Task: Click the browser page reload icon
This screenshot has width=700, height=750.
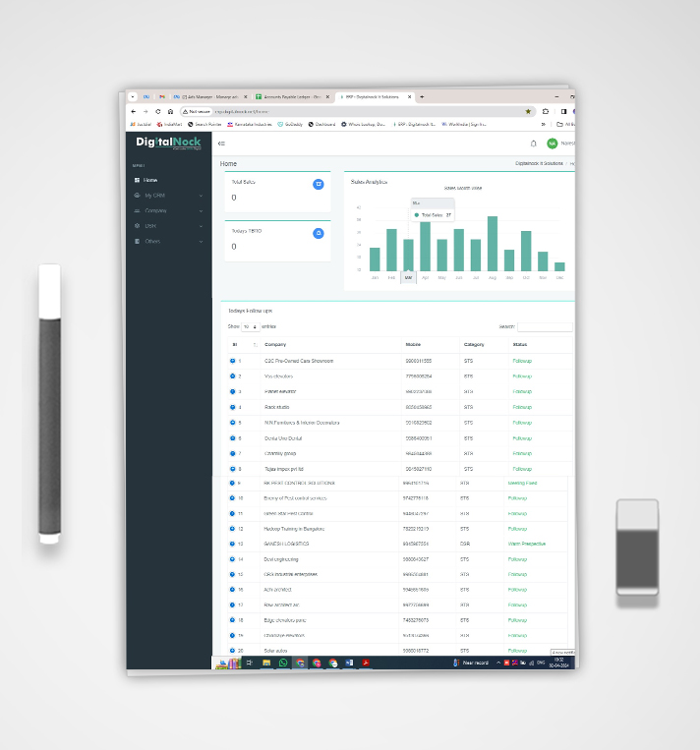Action: [158, 111]
